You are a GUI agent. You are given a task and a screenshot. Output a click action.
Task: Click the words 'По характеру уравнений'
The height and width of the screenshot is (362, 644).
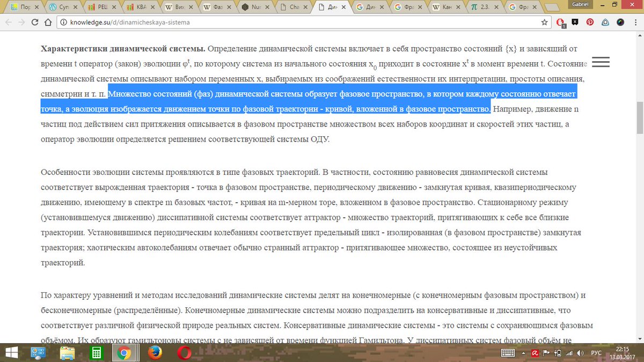(85, 295)
